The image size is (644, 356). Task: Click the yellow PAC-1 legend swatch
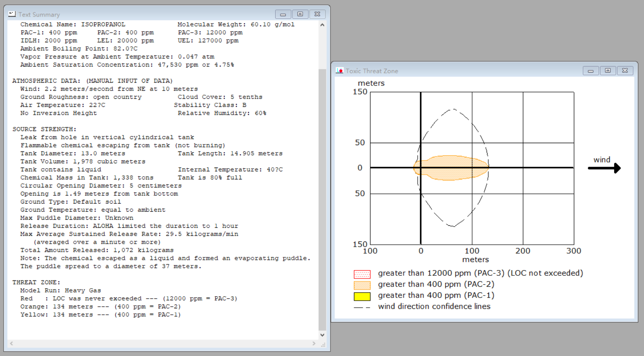coord(362,296)
